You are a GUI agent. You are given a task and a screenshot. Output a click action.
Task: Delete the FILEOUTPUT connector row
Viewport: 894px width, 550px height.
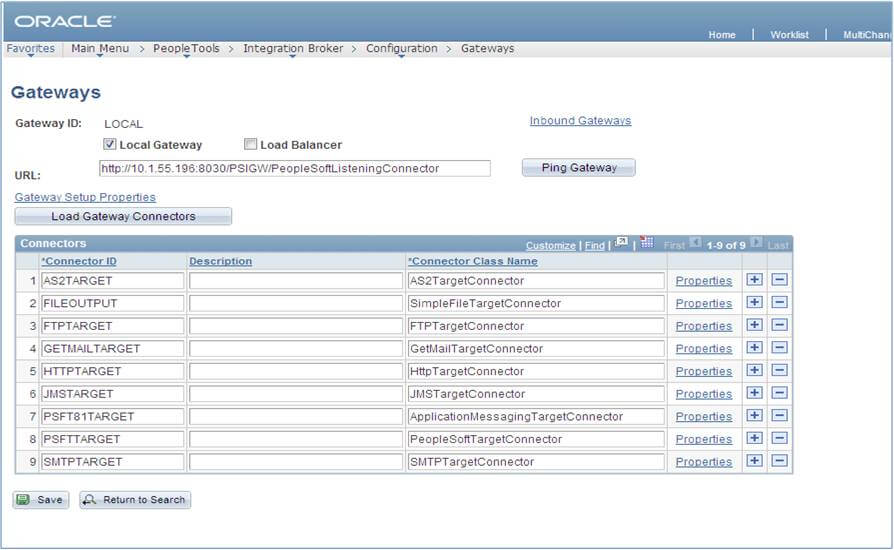[x=779, y=303]
